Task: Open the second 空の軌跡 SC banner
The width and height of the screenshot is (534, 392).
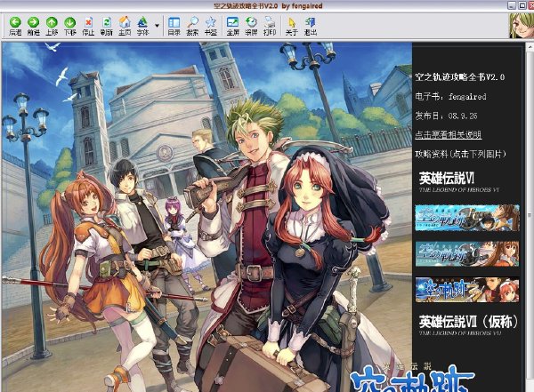Action: coord(467,254)
